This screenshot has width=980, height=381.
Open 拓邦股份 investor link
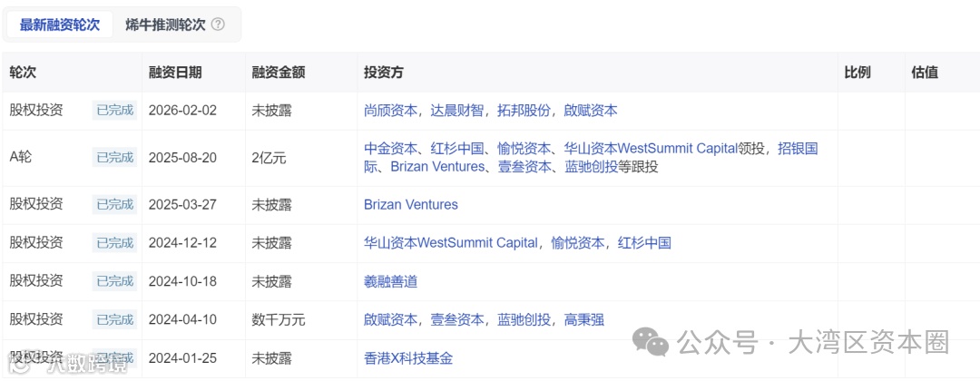pos(524,111)
